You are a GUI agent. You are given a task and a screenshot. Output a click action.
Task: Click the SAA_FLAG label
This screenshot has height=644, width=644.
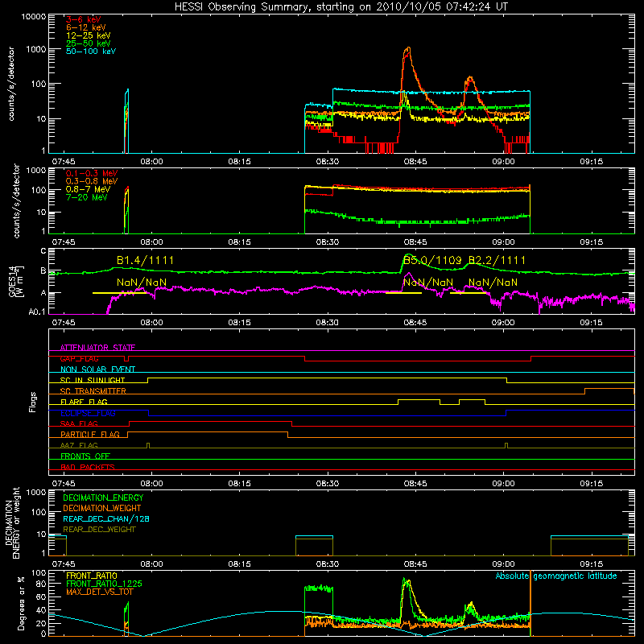[x=79, y=423]
